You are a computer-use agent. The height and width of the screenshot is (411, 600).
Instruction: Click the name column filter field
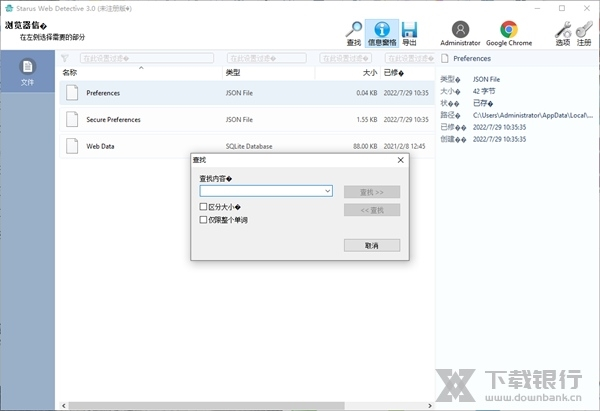coord(147,58)
